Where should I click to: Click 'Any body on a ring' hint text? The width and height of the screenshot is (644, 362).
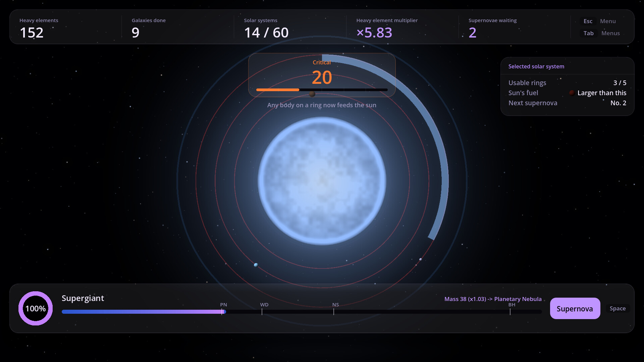pyautogui.click(x=322, y=105)
